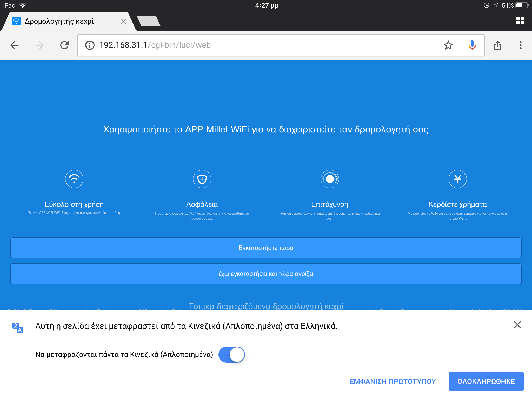The width and height of the screenshot is (532, 399).
Task: Reload the page with refresh icon
Action: pyautogui.click(x=64, y=45)
